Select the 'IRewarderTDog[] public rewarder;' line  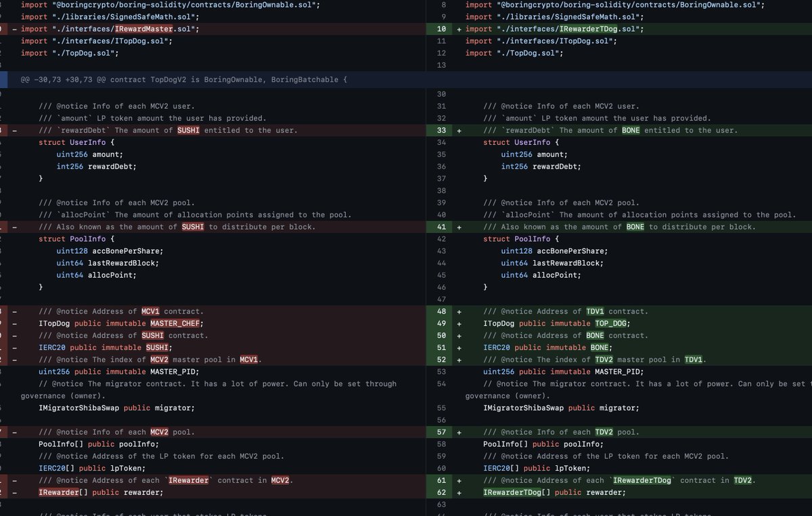[555, 492]
